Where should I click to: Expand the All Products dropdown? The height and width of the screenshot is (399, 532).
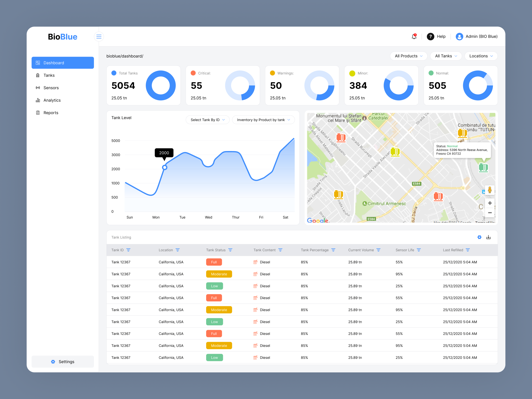(408, 56)
